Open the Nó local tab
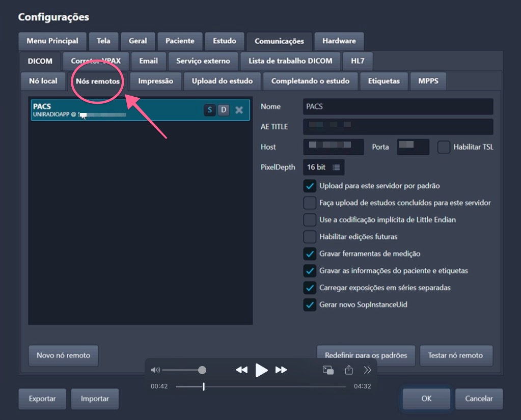 point(43,81)
